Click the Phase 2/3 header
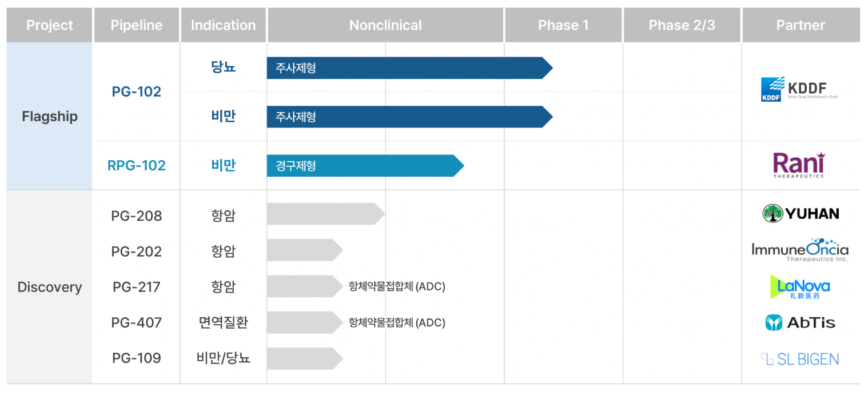Screen dimensions: 868x399 point(682,25)
